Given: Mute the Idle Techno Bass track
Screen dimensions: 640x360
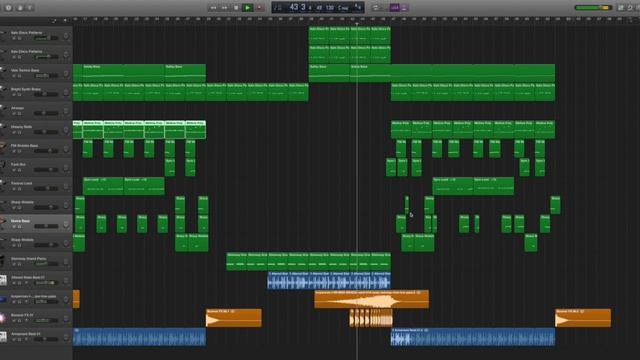Looking at the screenshot, I should tap(14, 76).
